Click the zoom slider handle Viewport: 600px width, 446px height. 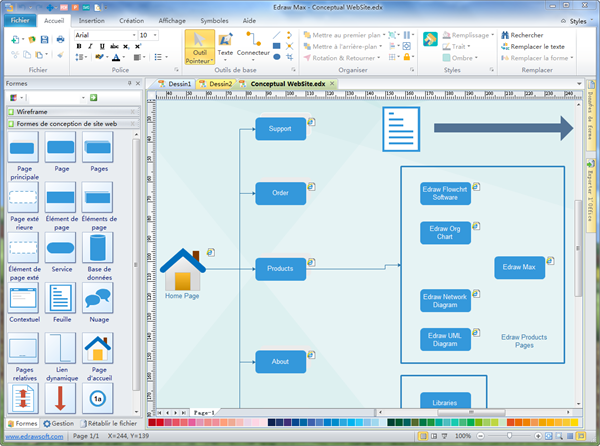[x=509, y=436]
